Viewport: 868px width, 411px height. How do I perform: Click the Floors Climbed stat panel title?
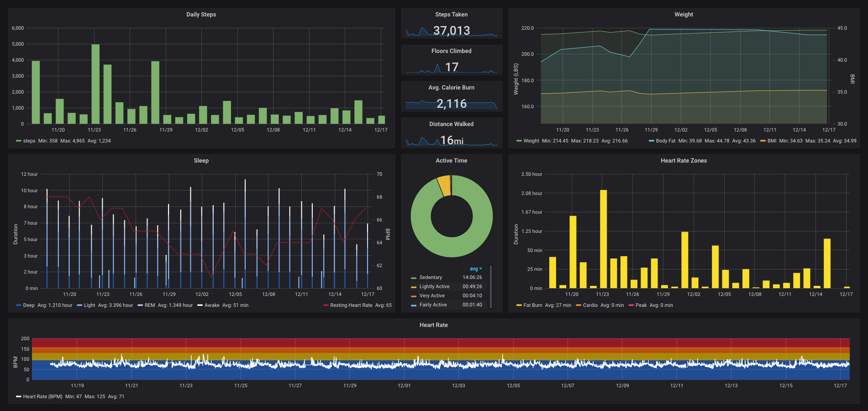click(451, 51)
